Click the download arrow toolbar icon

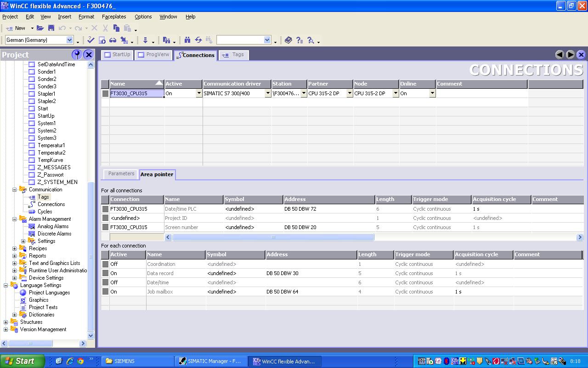(145, 40)
